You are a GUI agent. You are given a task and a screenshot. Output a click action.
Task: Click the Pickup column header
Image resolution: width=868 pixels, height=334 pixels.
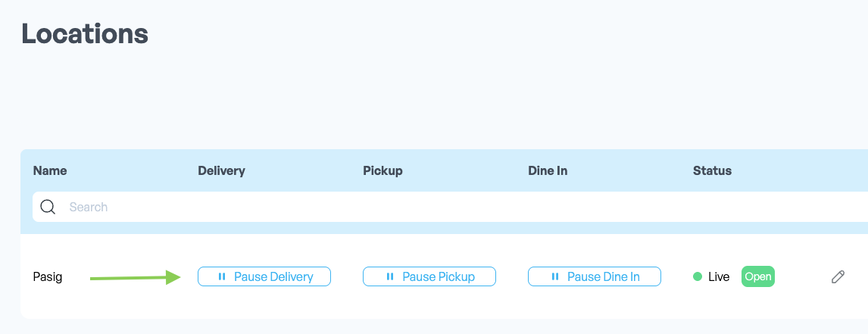coord(382,170)
